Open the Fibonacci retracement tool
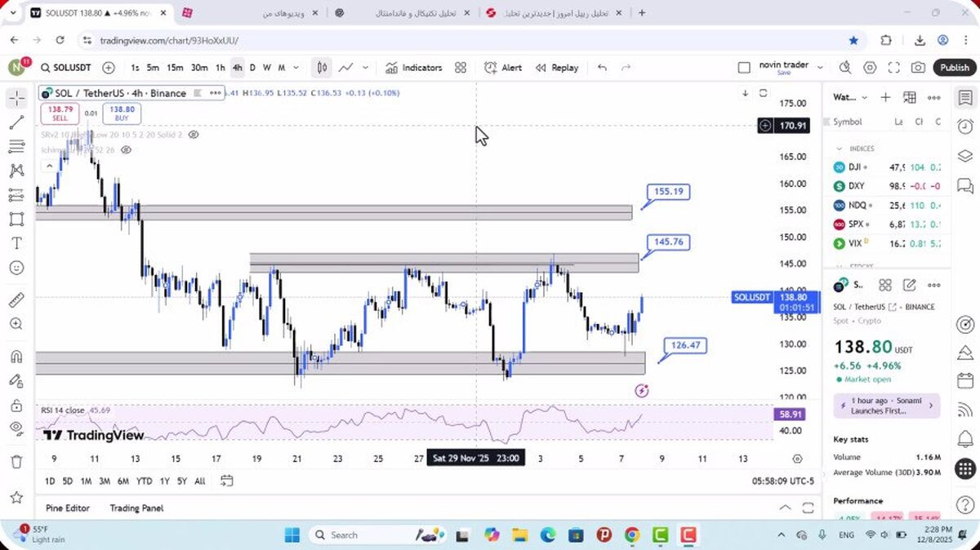 click(x=16, y=147)
